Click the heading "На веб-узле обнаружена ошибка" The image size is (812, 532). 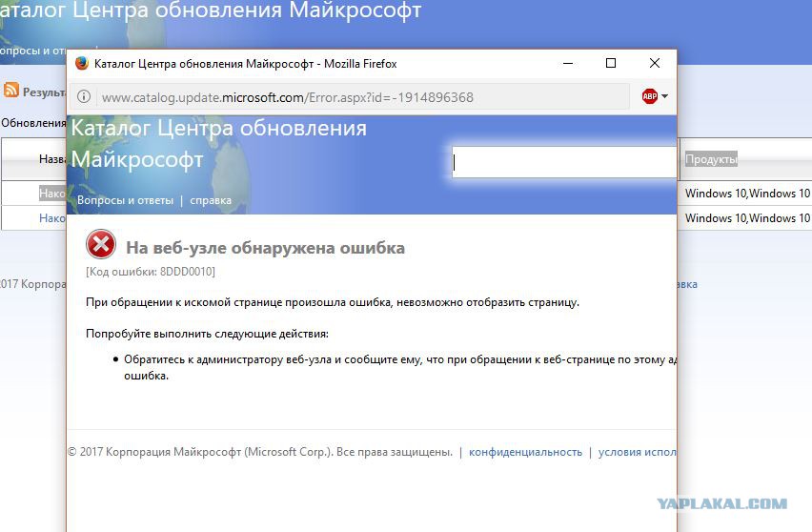coord(266,248)
